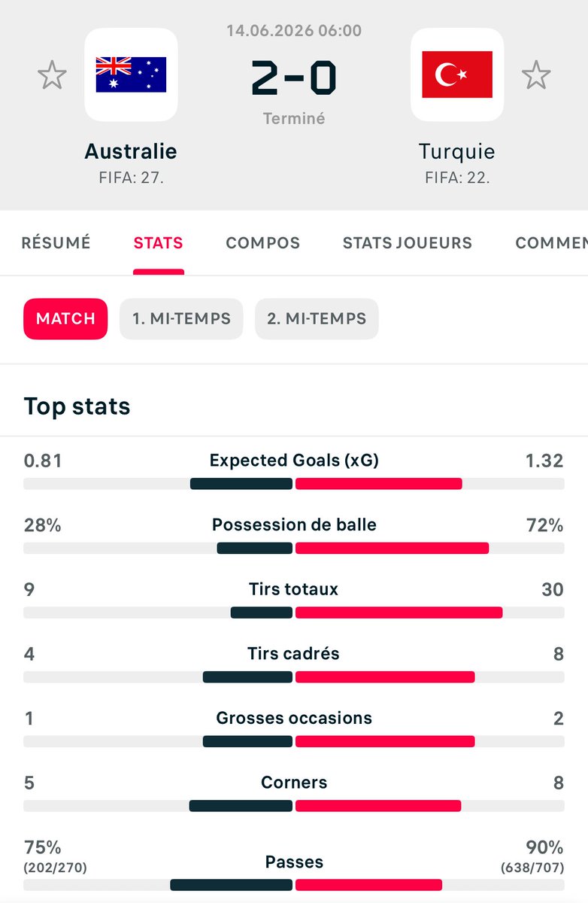Open the Turkey flag team logo
The width and height of the screenshot is (588, 903).
[457, 74]
